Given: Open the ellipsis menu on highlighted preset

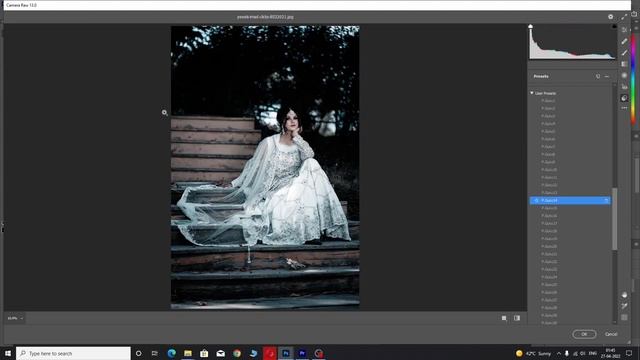Looking at the screenshot, I should [606, 200].
